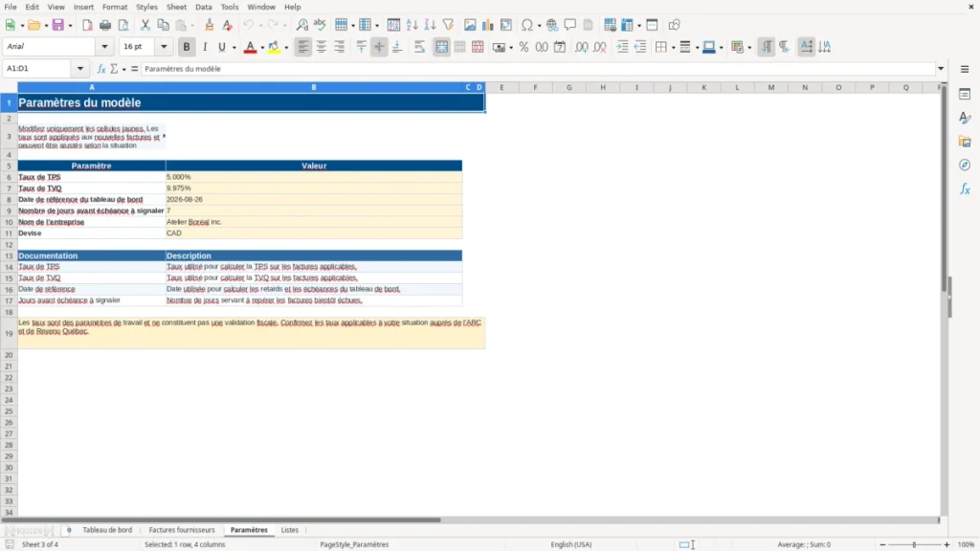Expand the Name Box dropdown

[80, 69]
